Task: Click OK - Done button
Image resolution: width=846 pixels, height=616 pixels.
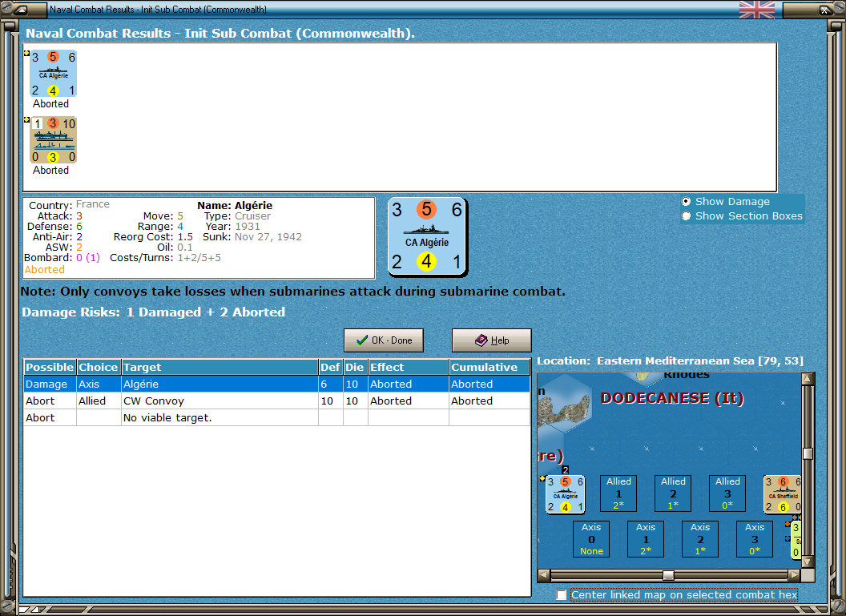Action: tap(384, 340)
